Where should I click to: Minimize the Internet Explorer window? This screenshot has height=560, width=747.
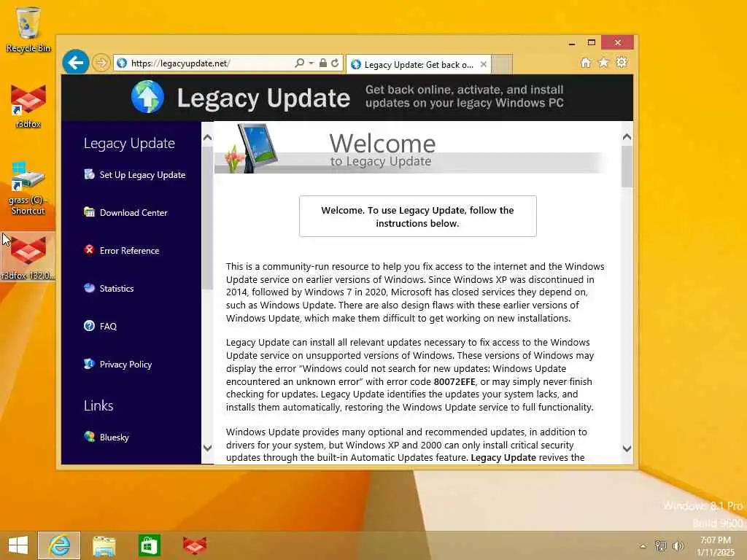572,43
